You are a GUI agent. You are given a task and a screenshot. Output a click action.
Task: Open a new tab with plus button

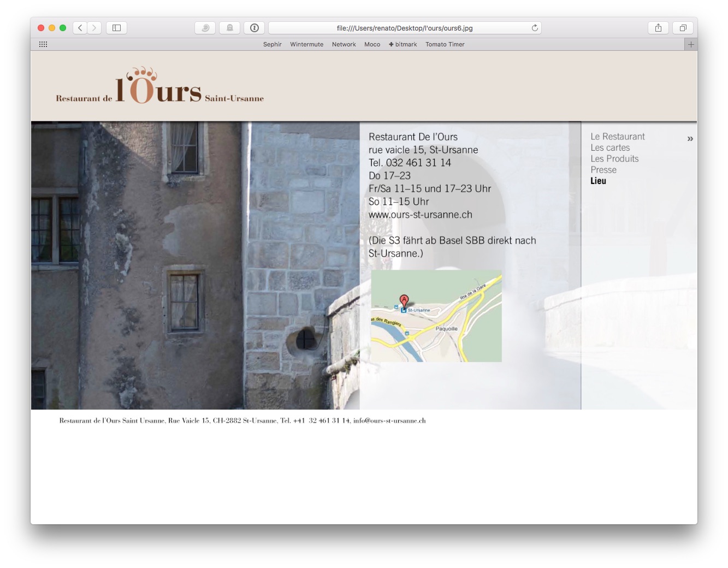(x=691, y=44)
